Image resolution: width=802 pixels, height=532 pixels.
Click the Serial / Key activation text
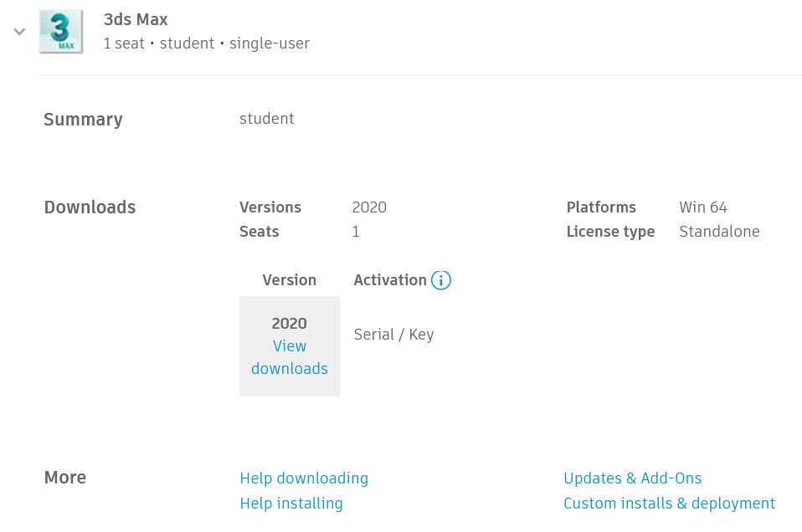click(393, 334)
